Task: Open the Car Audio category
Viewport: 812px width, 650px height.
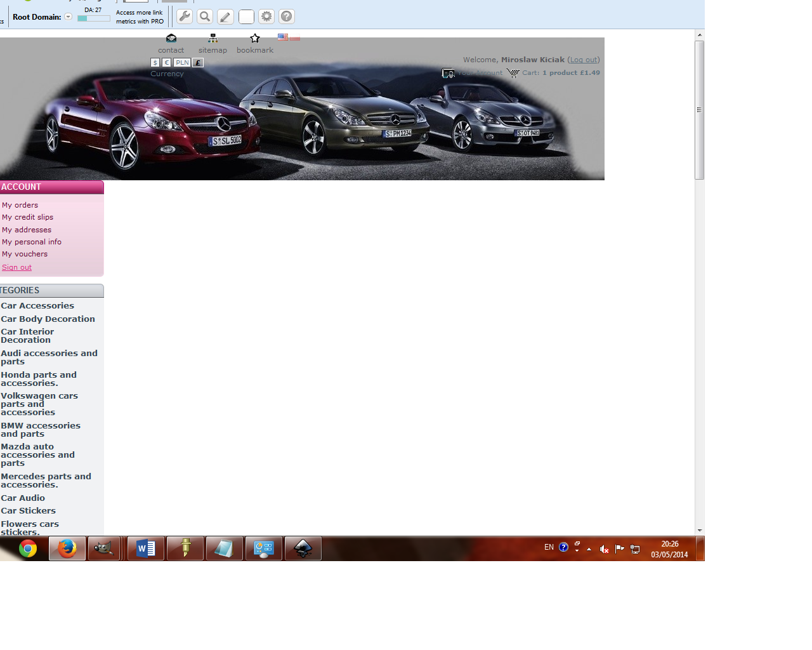Action: 23,498
